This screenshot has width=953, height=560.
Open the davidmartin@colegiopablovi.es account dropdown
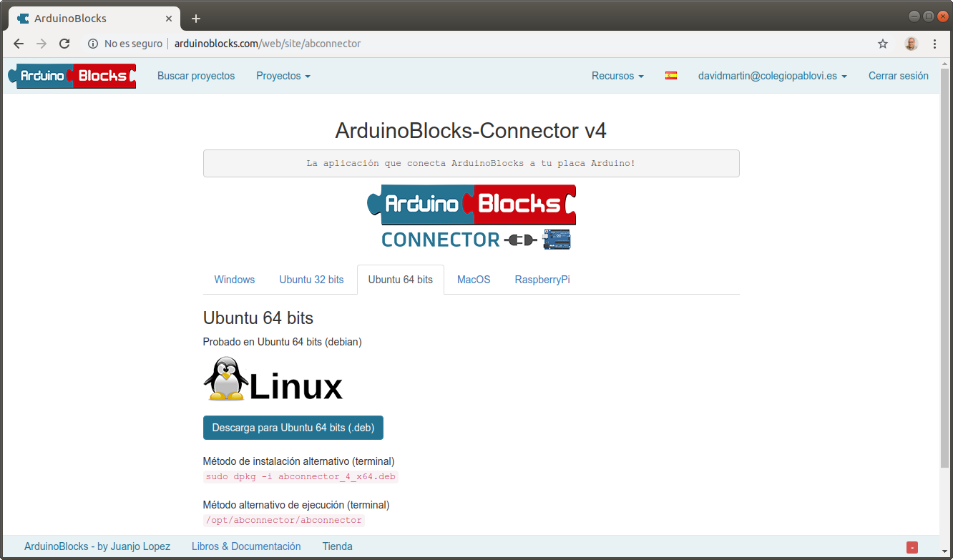coord(772,75)
